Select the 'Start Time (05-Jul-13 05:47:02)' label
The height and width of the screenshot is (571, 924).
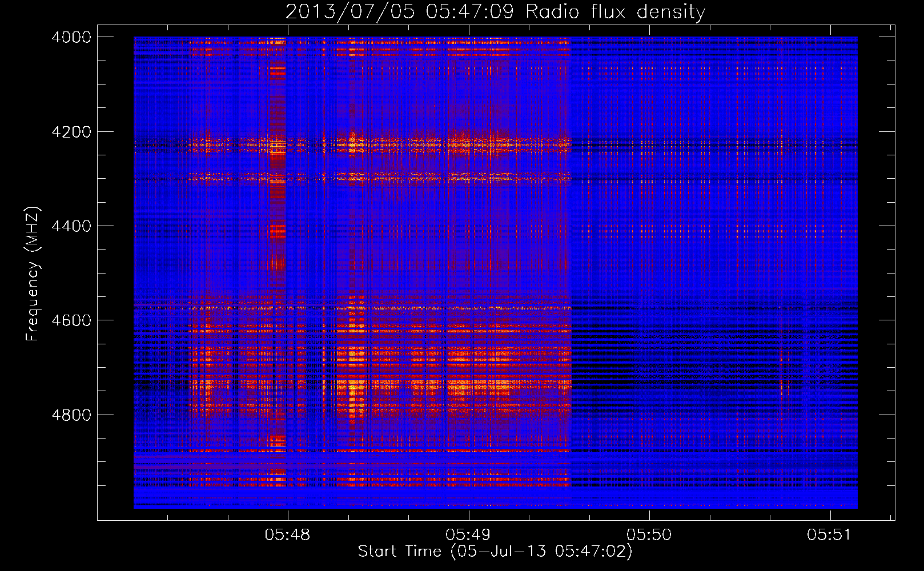(x=495, y=552)
